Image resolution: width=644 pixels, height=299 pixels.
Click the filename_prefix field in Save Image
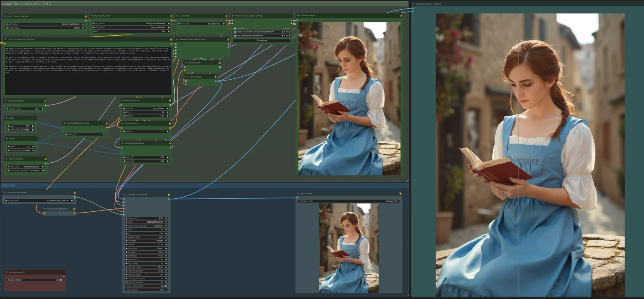click(348, 201)
